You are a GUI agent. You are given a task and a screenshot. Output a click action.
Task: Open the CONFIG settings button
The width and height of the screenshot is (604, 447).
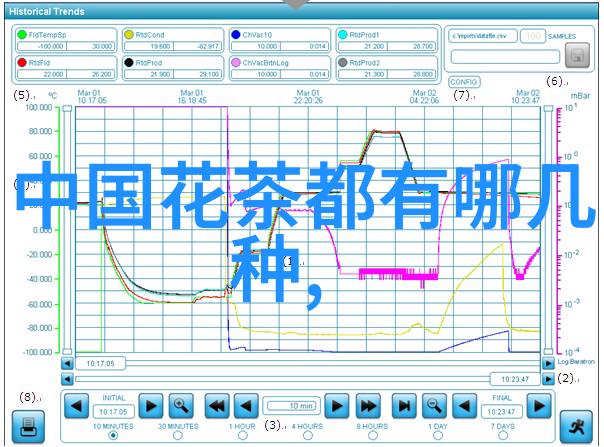(464, 81)
